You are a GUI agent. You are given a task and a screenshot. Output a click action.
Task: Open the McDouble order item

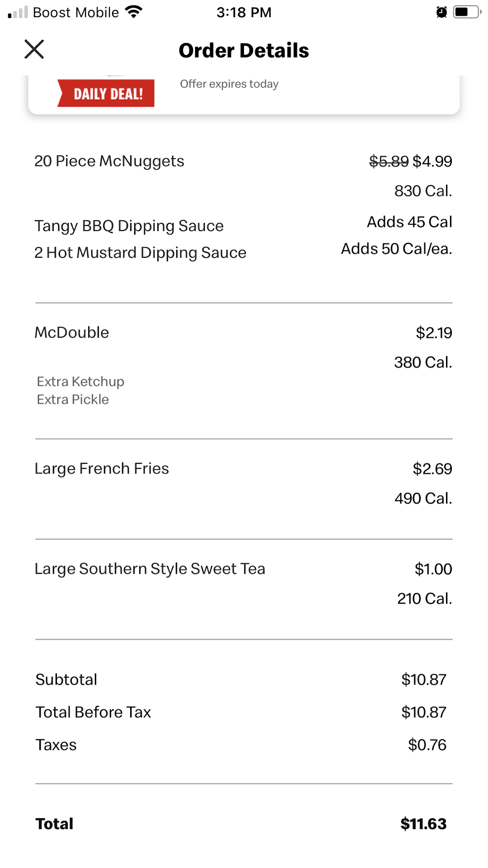(72, 333)
